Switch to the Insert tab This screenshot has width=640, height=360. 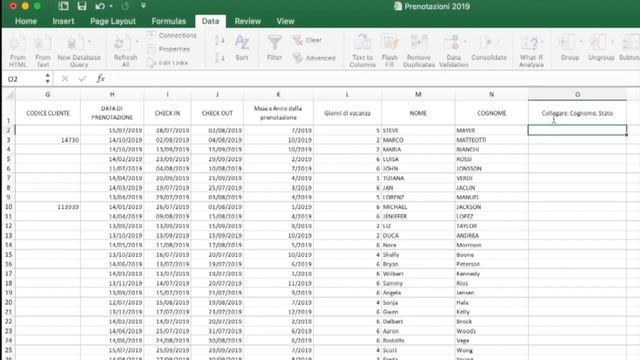pos(63,21)
